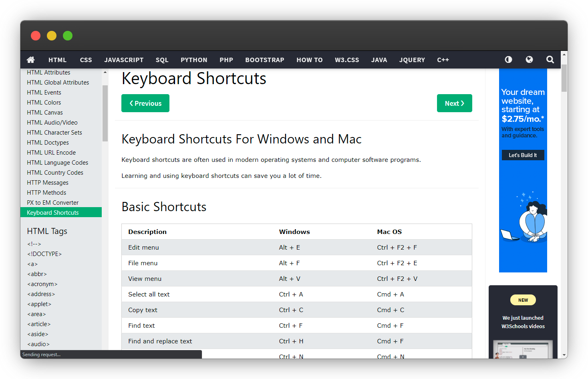Open the <!--> comment tag reference

(x=34, y=244)
